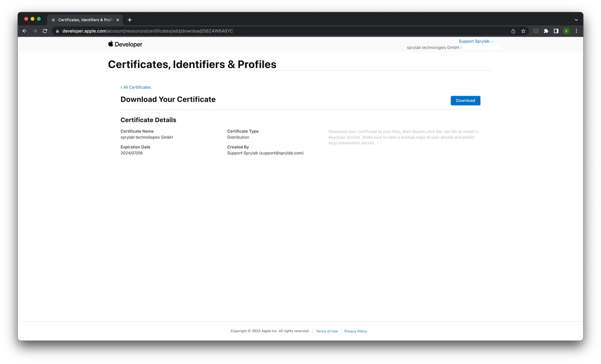Expand the Support Sprylab account dropdown
The width and height of the screenshot is (601, 364).
click(475, 41)
